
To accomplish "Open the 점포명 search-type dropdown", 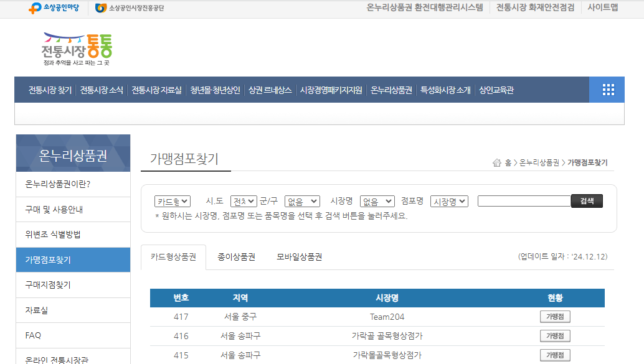I will (450, 200).
